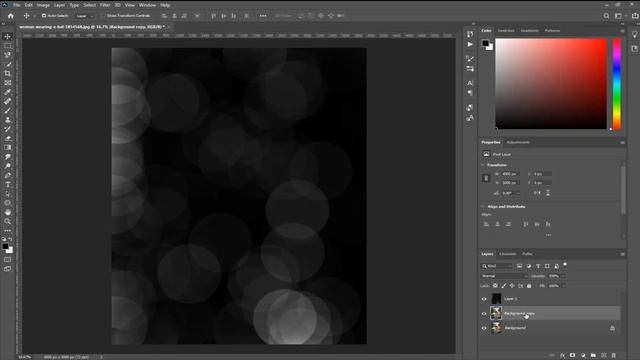This screenshot has height=360, width=640.
Task: Switch to the Channels tab
Action: [508, 254]
